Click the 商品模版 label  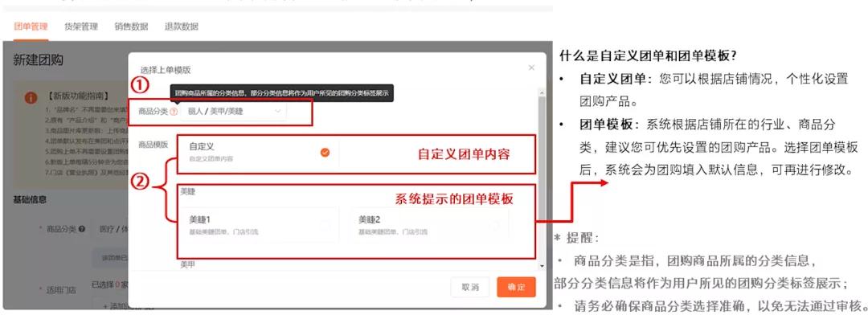tap(153, 145)
